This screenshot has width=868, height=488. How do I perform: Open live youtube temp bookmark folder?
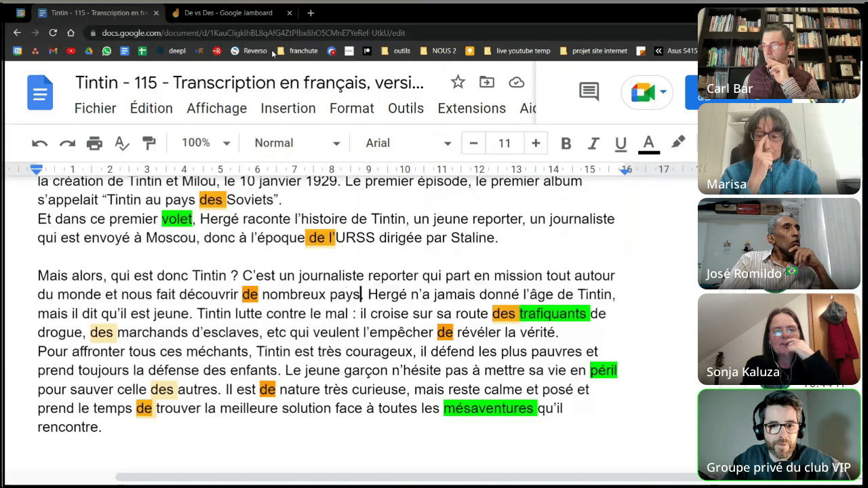point(517,51)
